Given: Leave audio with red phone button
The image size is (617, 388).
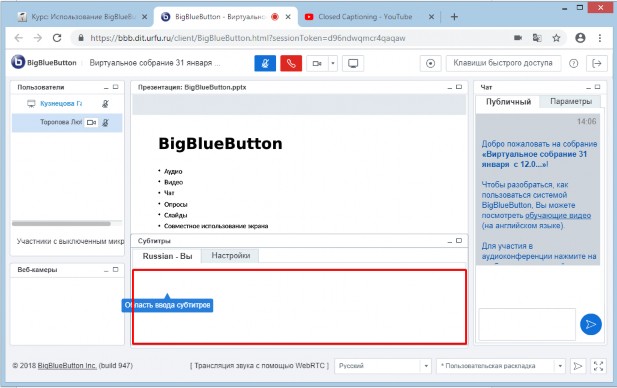Looking at the screenshot, I should (291, 63).
